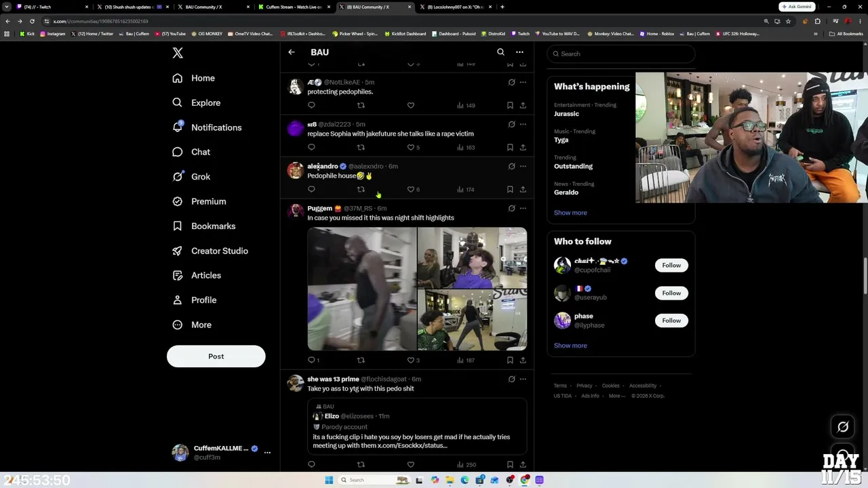
Task: Open the three-dot menu on @zdai2223's post
Action: pos(523,124)
